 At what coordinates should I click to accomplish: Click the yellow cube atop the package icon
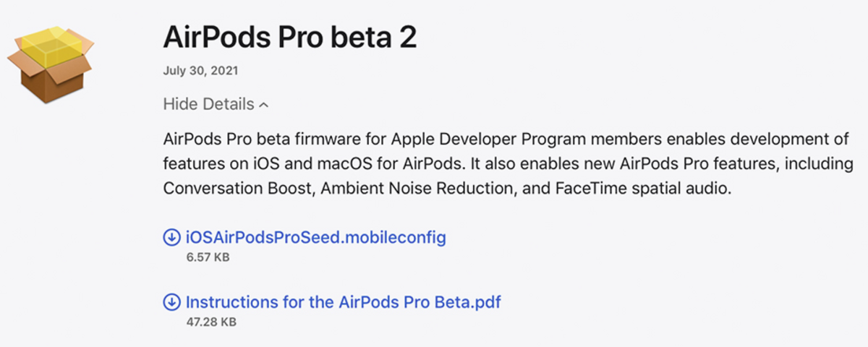point(52,45)
